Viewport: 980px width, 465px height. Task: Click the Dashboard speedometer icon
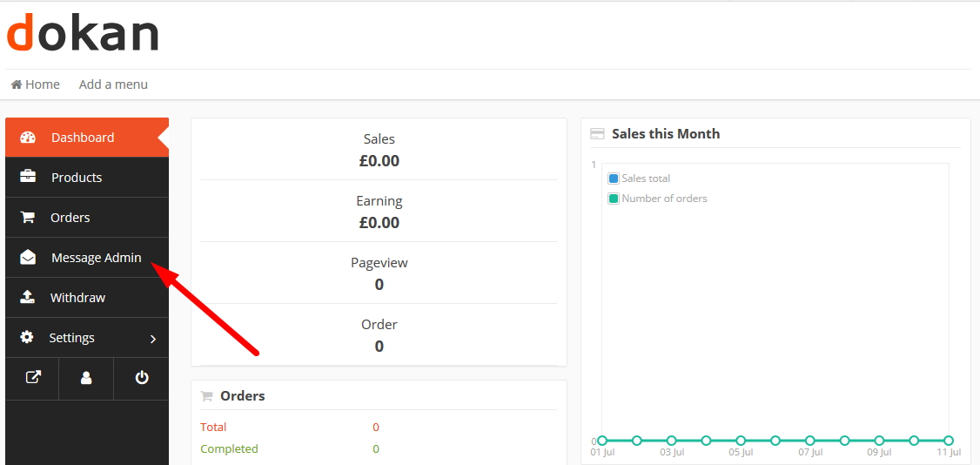(x=28, y=138)
